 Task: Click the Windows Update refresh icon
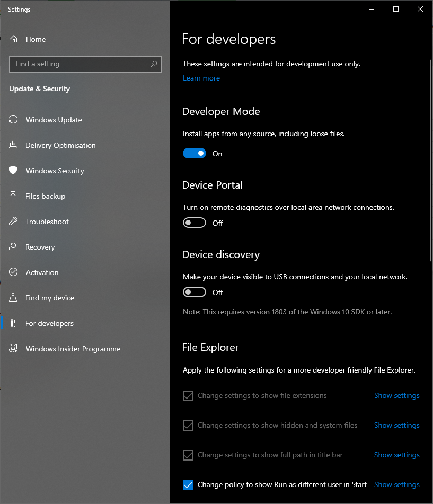pyautogui.click(x=13, y=120)
